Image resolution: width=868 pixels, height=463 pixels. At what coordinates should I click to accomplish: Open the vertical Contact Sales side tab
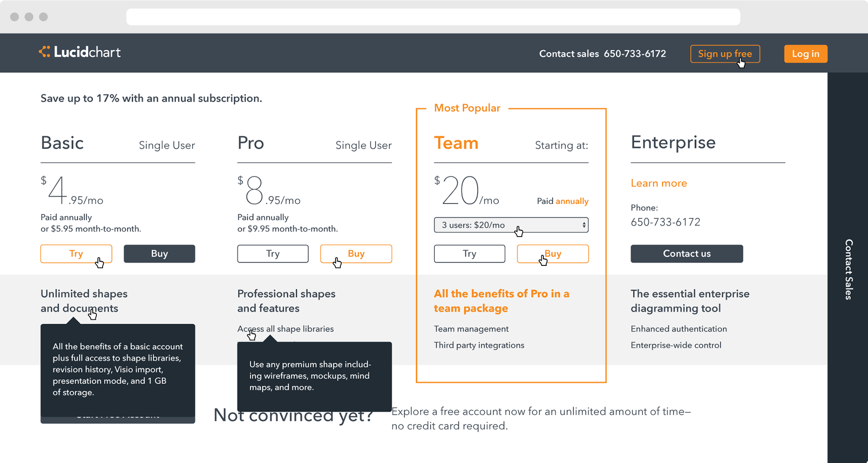tap(848, 269)
